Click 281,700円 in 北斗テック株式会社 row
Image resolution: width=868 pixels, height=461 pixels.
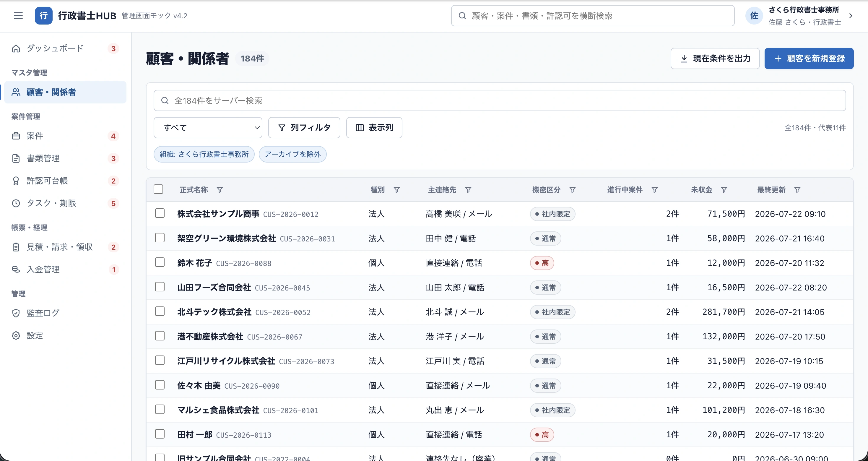tap(724, 312)
